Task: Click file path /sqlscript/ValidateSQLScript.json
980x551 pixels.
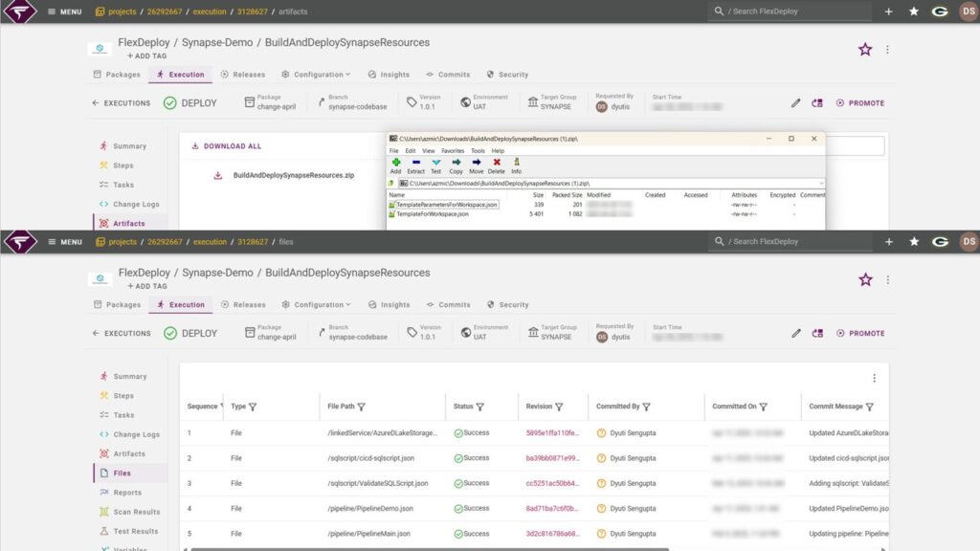Action: coord(377,483)
